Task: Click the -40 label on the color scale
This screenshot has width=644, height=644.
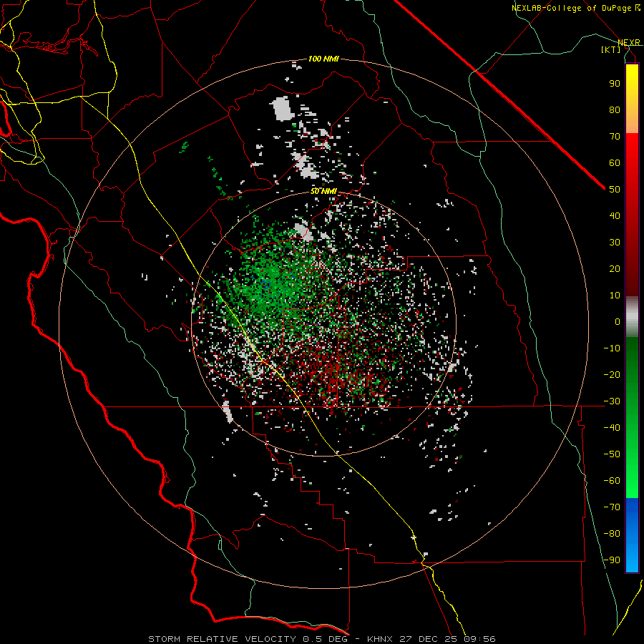Action: (x=612, y=428)
